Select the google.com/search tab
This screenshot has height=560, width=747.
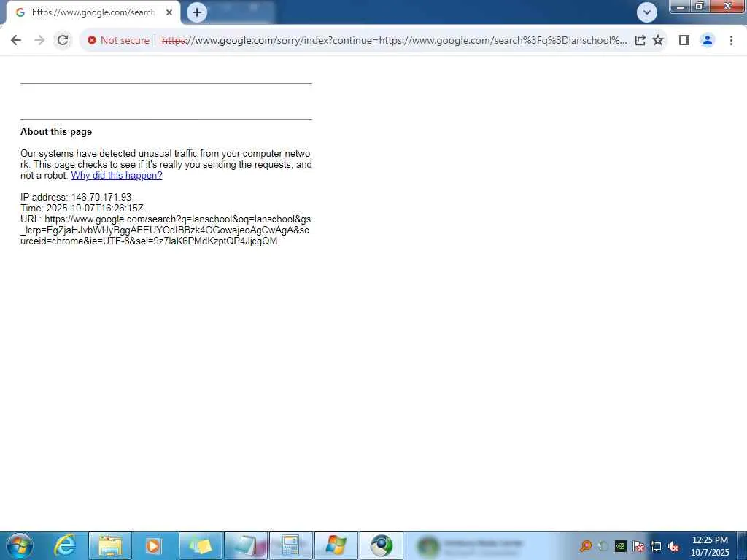(93, 12)
